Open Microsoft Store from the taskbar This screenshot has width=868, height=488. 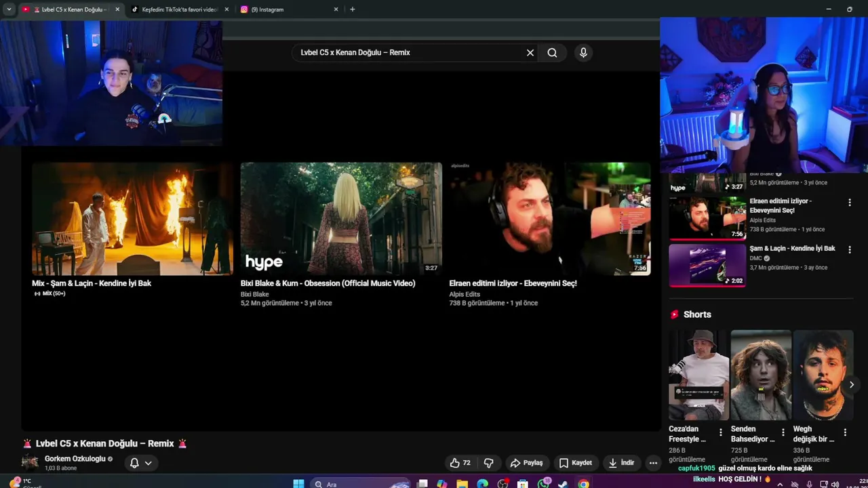tap(522, 484)
